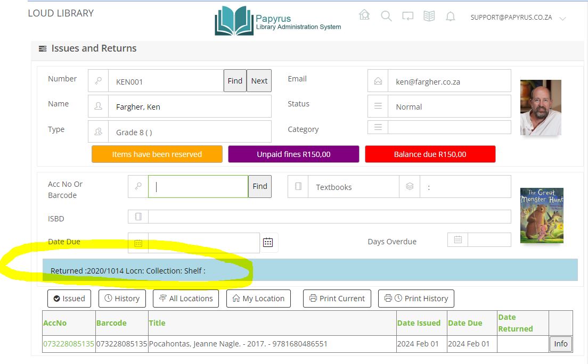Click the open book catalogue icon
This screenshot has width=588, height=364.
pyautogui.click(x=429, y=16)
